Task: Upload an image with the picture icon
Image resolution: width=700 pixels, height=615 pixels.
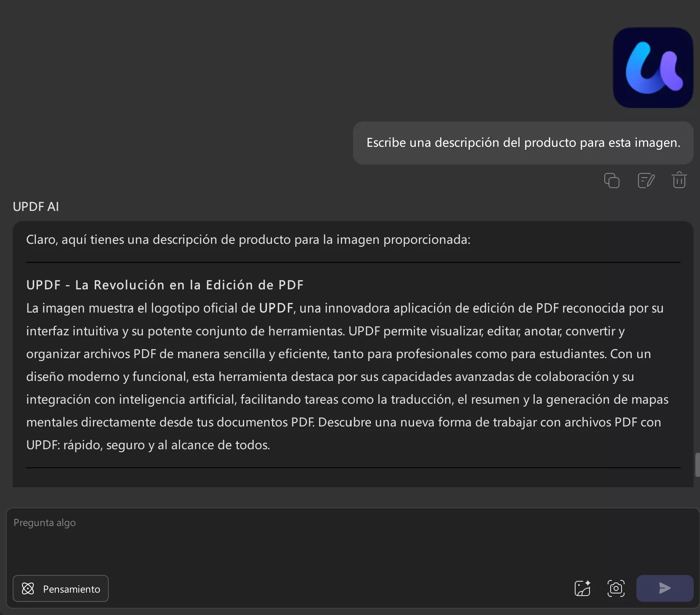Action: pyautogui.click(x=582, y=588)
